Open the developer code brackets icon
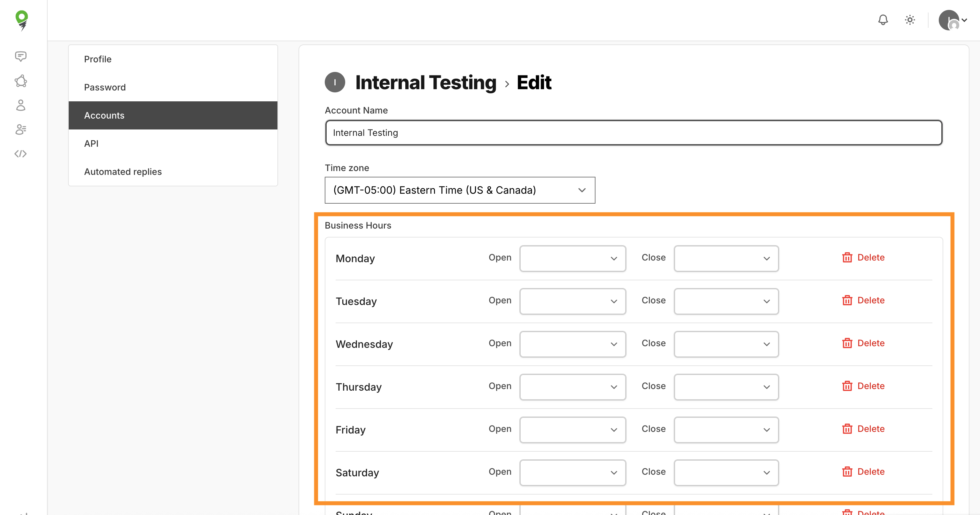Screen dimensions: 980x515 (20, 154)
